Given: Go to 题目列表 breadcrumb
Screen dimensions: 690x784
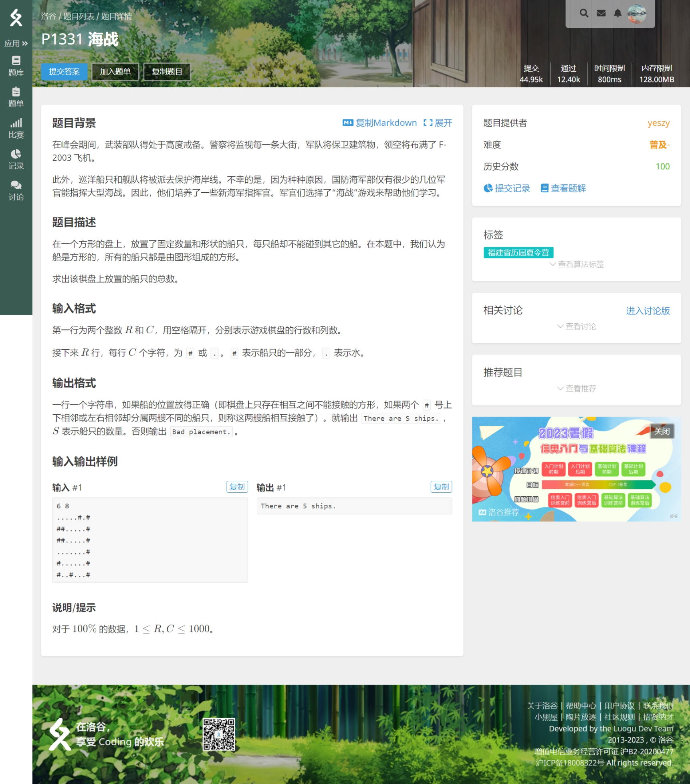Looking at the screenshot, I should tap(79, 16).
